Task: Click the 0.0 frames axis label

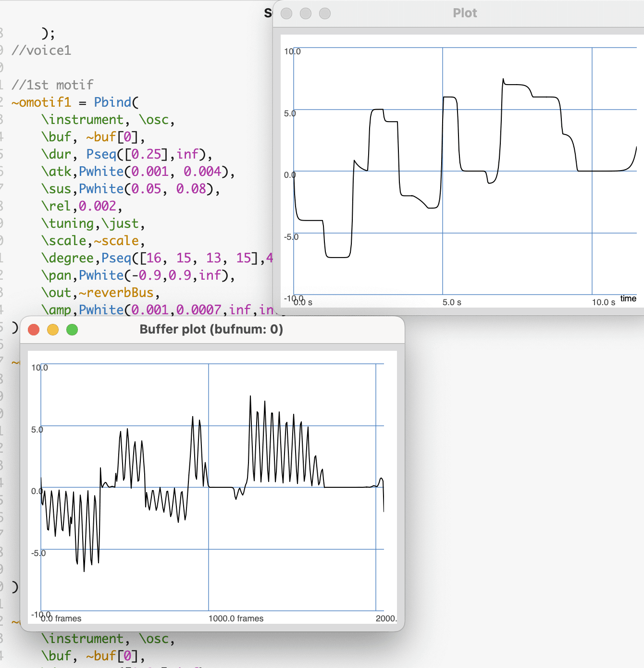Action: (61, 619)
